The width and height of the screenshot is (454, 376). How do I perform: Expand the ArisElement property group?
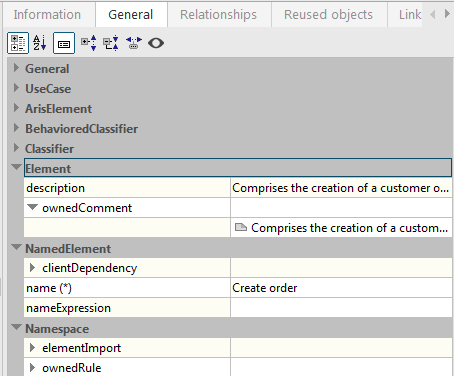click(x=16, y=108)
